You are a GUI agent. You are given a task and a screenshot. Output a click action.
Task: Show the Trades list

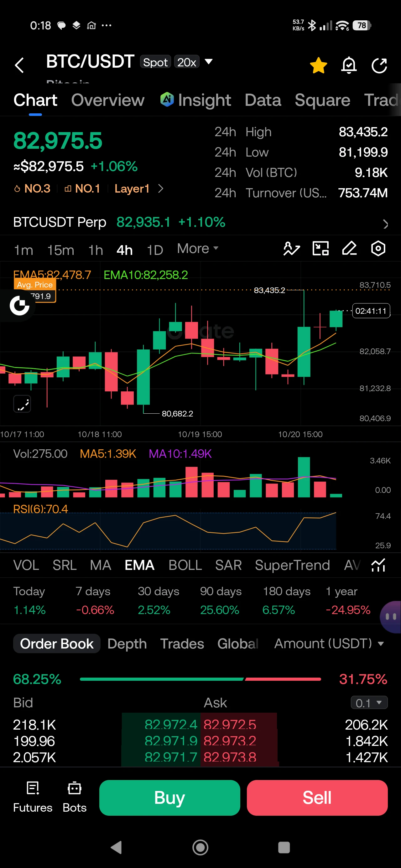182,643
